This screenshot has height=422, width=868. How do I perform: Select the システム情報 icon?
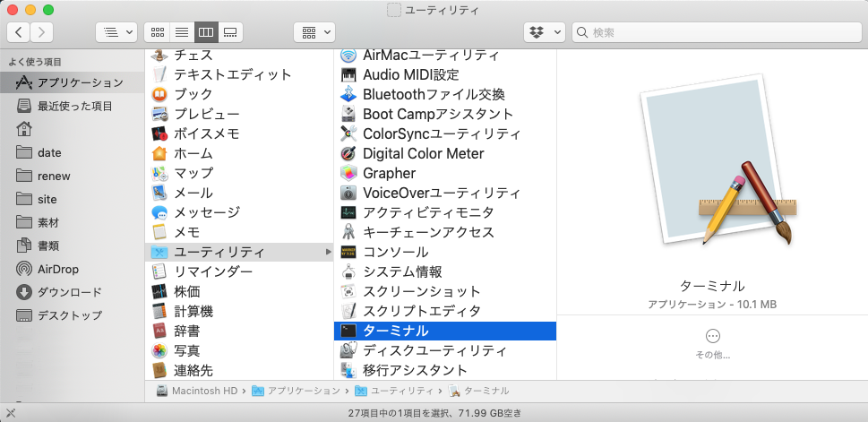pyautogui.click(x=348, y=271)
